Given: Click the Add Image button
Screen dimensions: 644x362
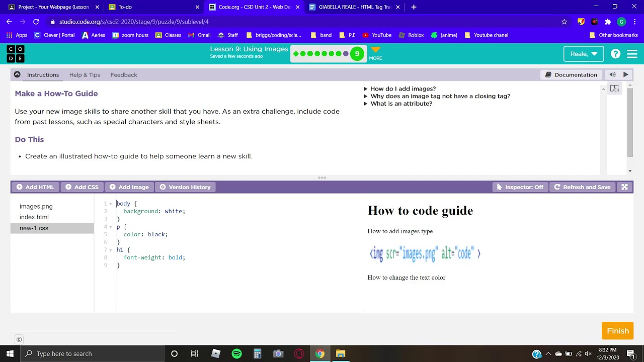Looking at the screenshot, I should click(129, 187).
